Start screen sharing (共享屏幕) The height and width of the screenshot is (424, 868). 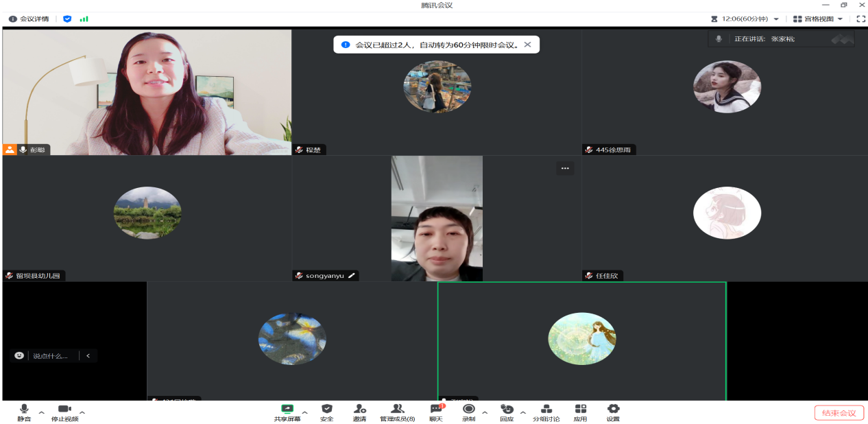click(x=287, y=412)
